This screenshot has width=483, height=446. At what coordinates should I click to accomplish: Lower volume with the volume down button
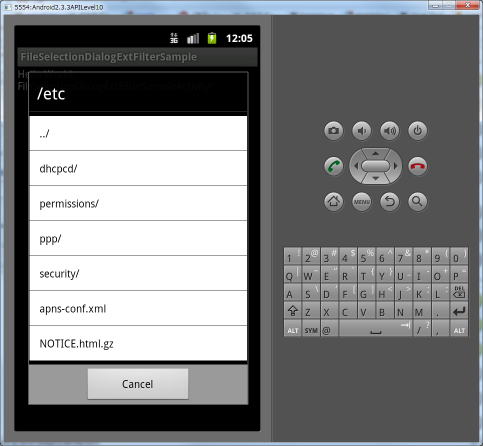[361, 131]
